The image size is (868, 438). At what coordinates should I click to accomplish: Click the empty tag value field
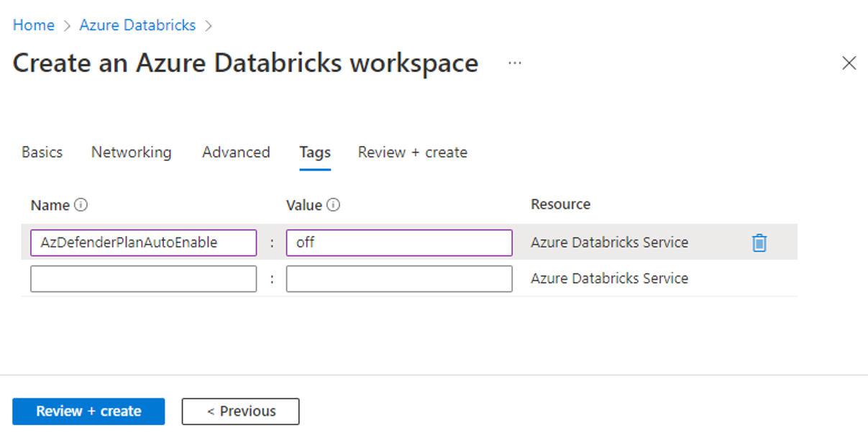[x=399, y=279]
